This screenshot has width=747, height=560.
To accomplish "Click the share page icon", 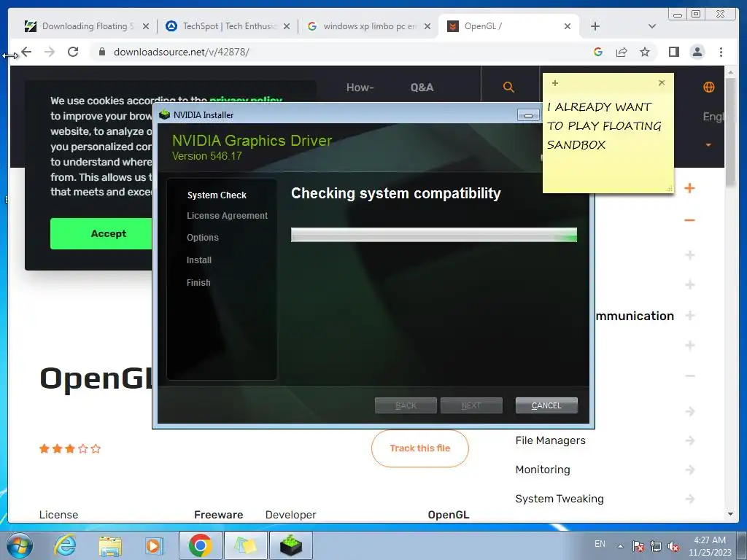I will coord(622,52).
